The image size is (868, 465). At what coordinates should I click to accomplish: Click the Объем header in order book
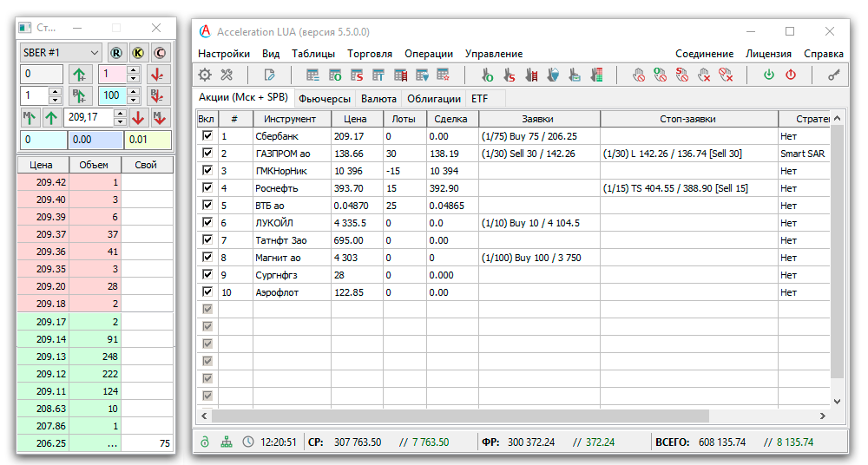[x=94, y=165]
